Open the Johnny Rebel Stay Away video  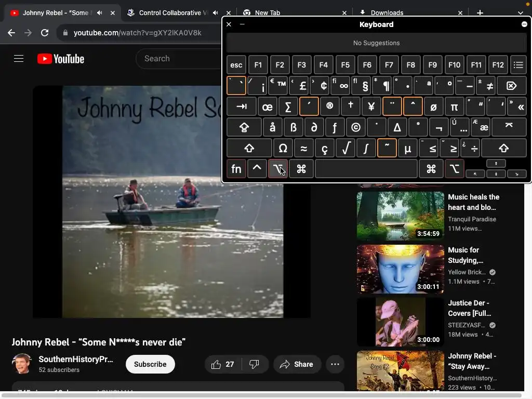[401, 370]
